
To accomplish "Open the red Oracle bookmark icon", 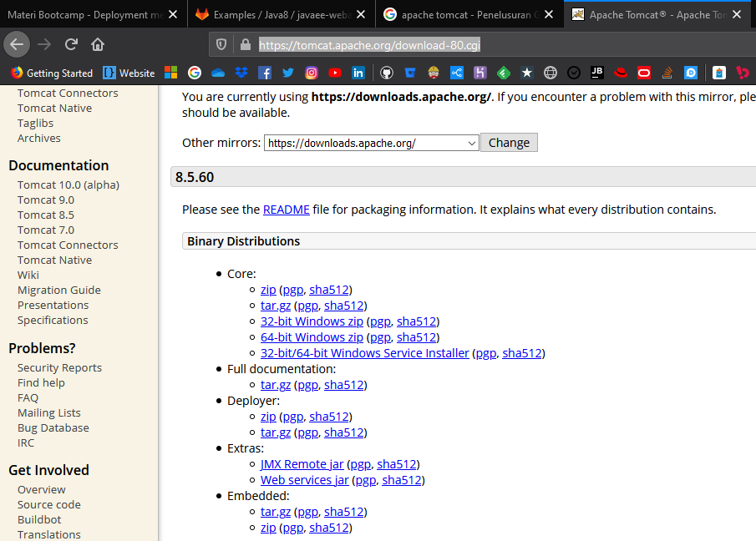I will click(644, 73).
